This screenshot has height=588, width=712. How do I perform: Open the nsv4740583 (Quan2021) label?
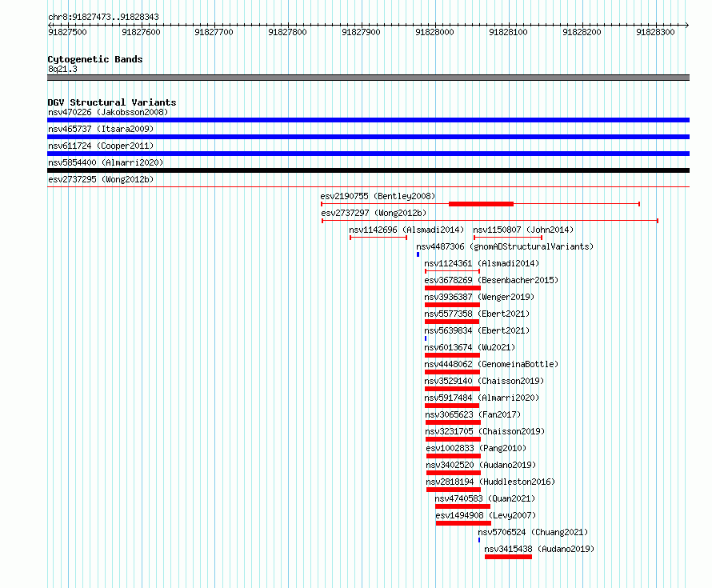485,498
